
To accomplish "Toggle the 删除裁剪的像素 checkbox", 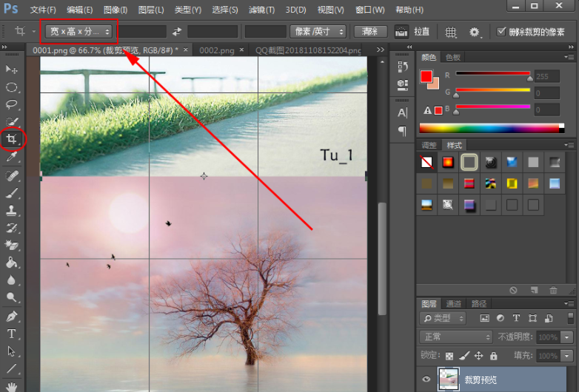I will pos(502,32).
